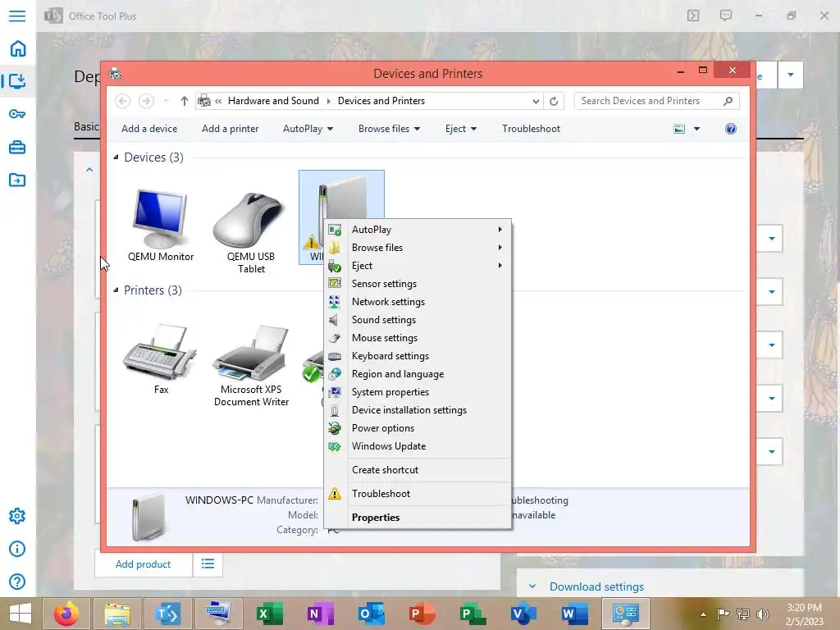Image resolution: width=840 pixels, height=630 pixels.
Task: Open the view options dropdown arrow
Action: click(x=696, y=129)
